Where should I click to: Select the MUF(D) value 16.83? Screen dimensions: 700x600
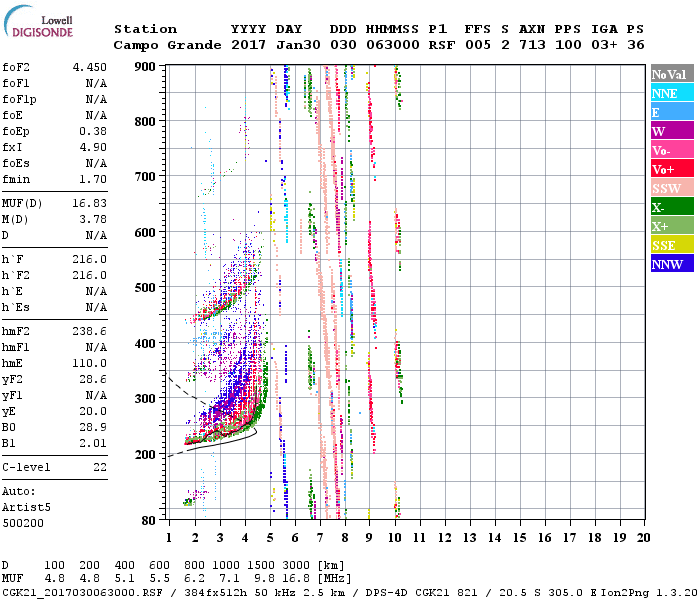pos(89,203)
